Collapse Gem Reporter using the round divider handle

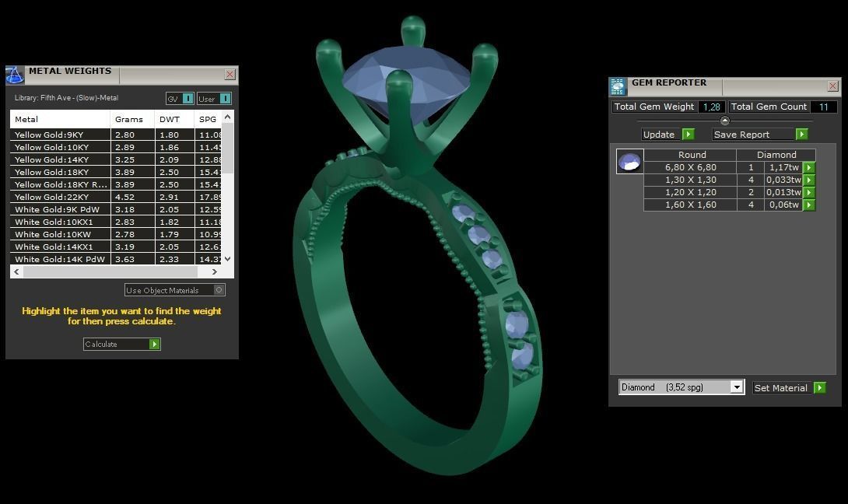[x=725, y=121]
